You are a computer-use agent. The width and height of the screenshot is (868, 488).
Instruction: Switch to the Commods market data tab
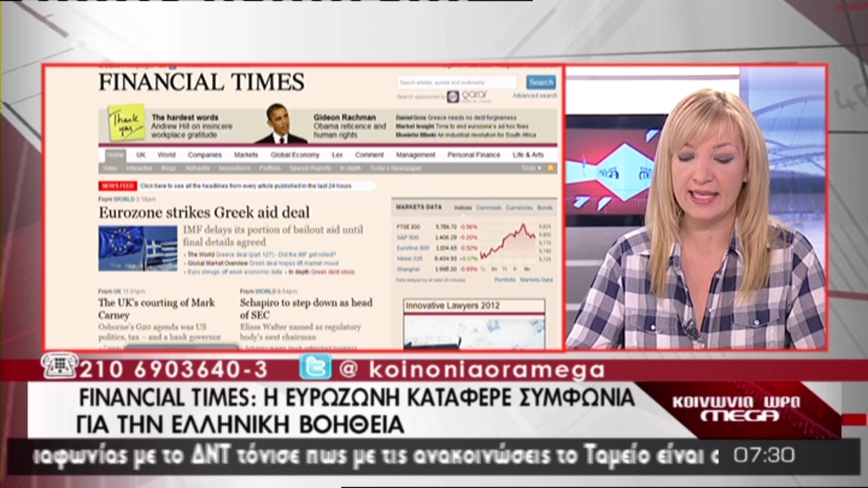(x=490, y=207)
